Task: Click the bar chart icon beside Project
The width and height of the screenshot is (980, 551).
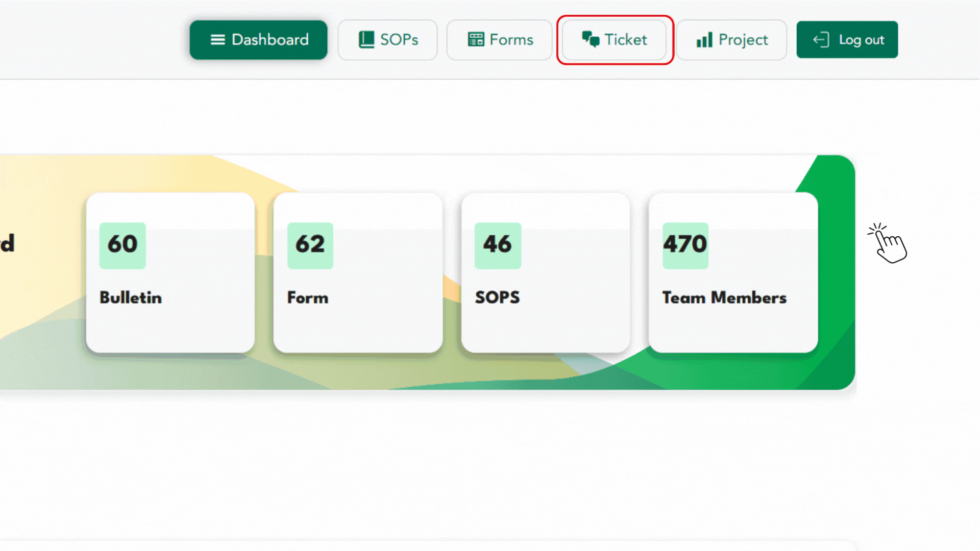Action: click(x=704, y=40)
